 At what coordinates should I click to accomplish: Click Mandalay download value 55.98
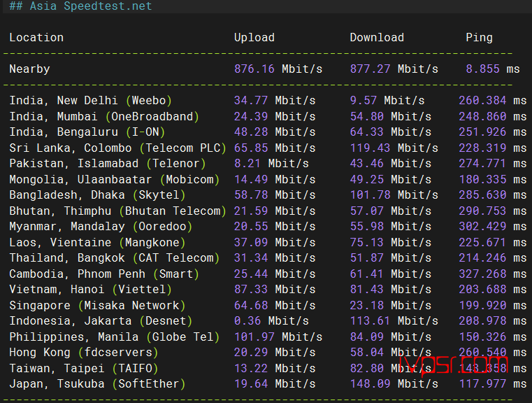click(x=367, y=227)
